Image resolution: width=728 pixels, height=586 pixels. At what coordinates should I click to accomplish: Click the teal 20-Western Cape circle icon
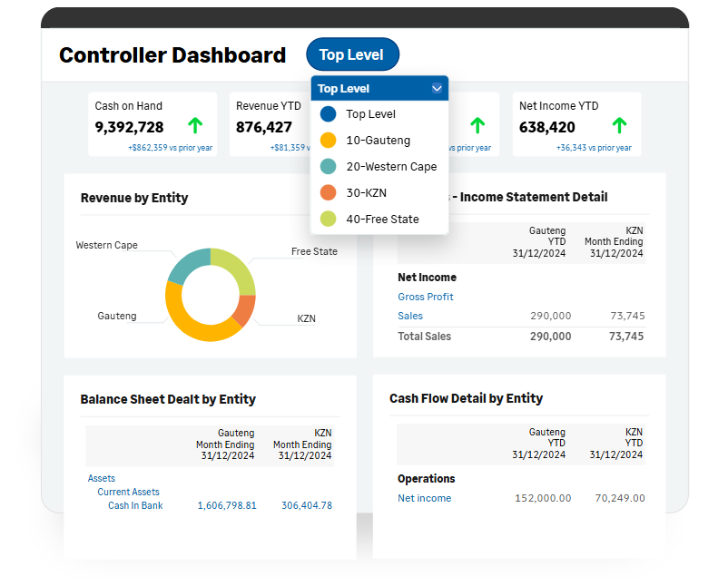point(328,167)
